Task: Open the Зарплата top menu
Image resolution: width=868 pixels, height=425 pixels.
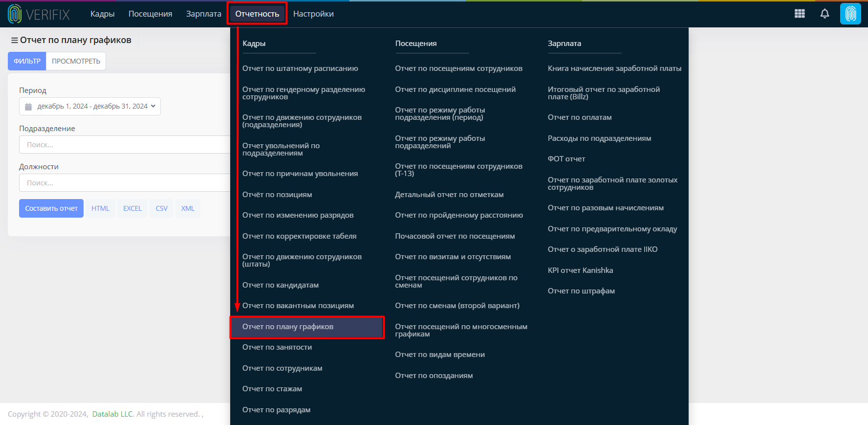Action: [x=204, y=14]
